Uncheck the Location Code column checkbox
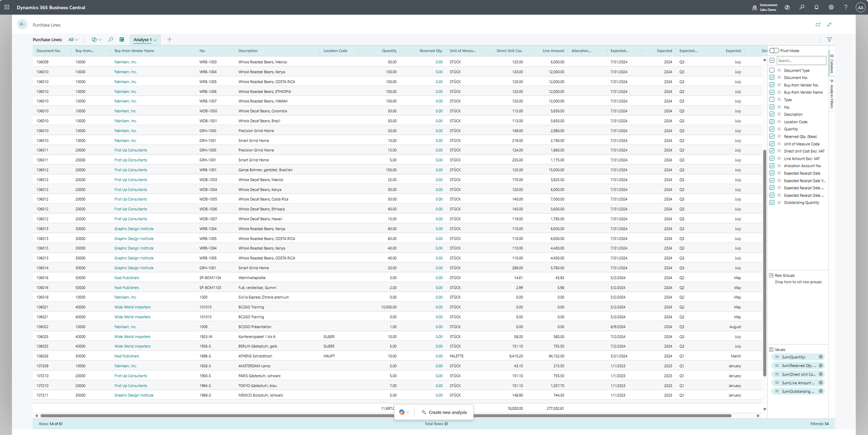The height and width of the screenshot is (435, 868). tap(772, 122)
